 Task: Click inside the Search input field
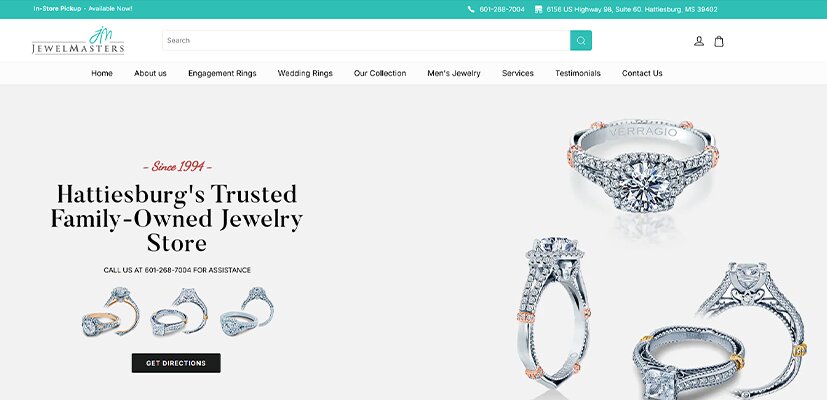(x=366, y=41)
